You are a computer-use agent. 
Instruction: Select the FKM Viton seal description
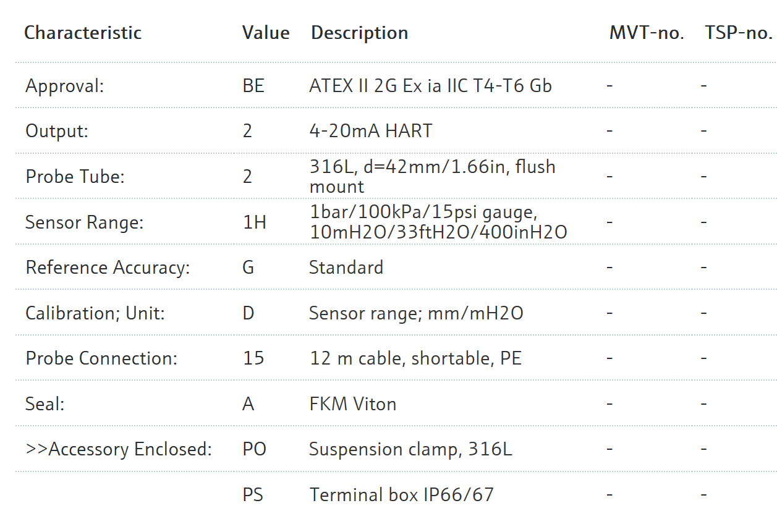pos(353,404)
